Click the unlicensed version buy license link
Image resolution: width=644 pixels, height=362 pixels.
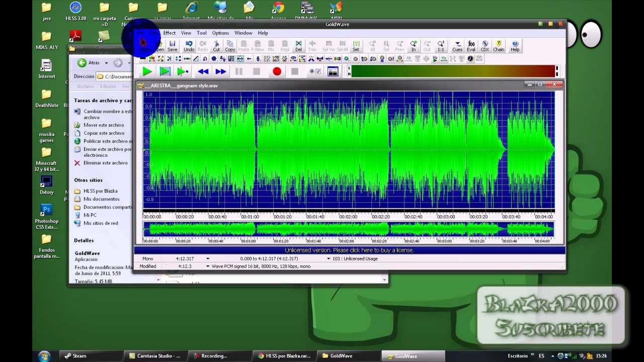pos(349,250)
